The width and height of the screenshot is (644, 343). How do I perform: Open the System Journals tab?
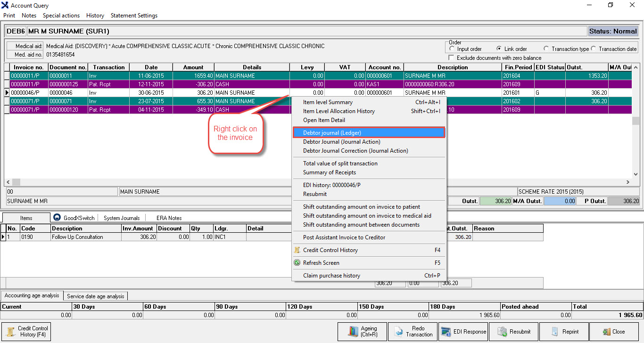pos(122,218)
